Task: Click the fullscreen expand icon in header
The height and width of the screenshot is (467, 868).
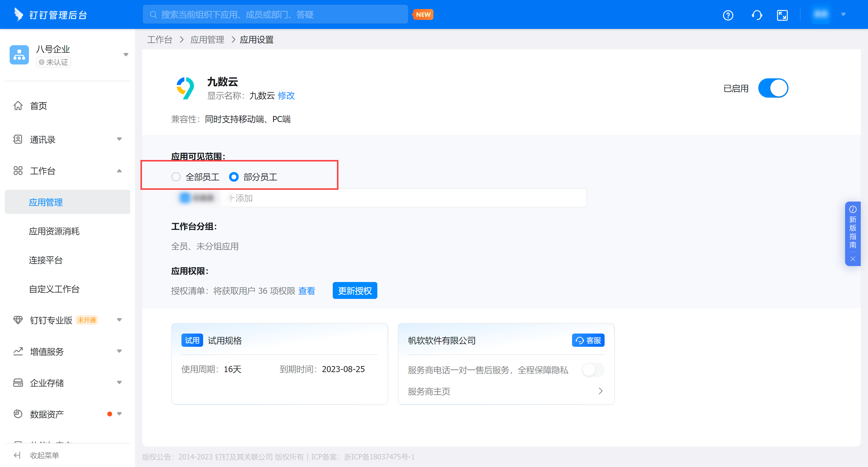Action: 782,15
